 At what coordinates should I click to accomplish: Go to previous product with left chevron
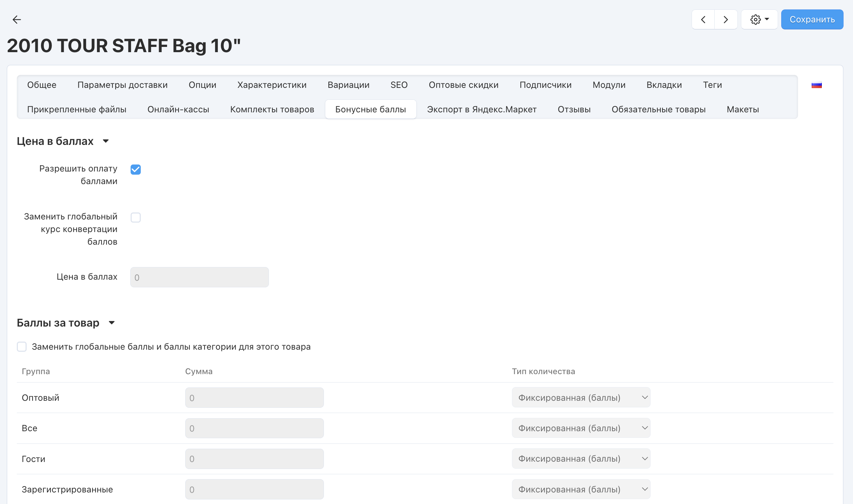coord(703,20)
